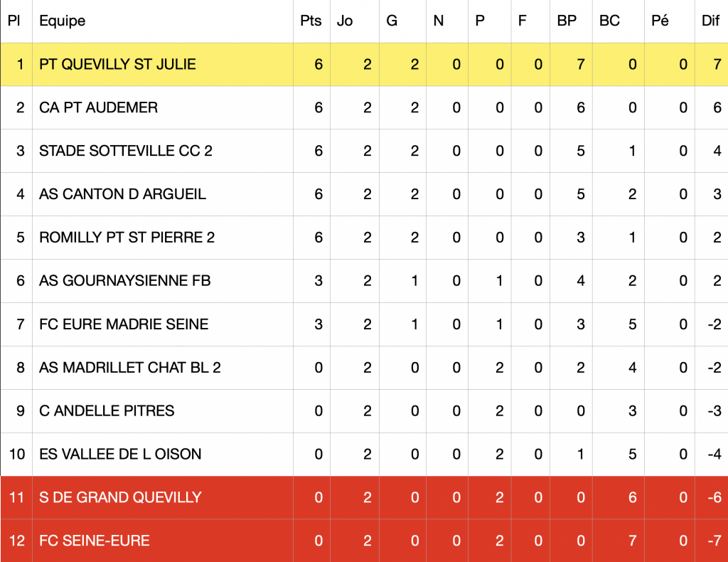Click ROMILLY PT ST PIERRE 2 team
Image resolution: width=728 pixels, height=562 pixels.
coord(127,238)
